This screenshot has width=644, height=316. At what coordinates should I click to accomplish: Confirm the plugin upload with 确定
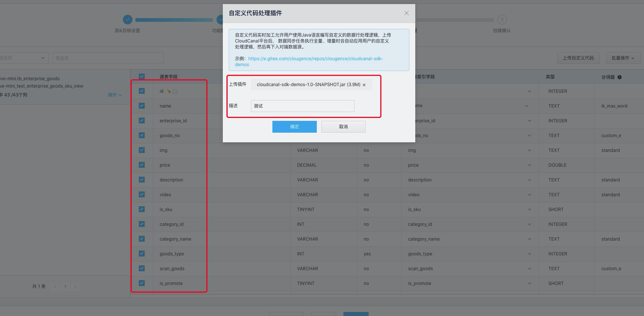coord(295,127)
